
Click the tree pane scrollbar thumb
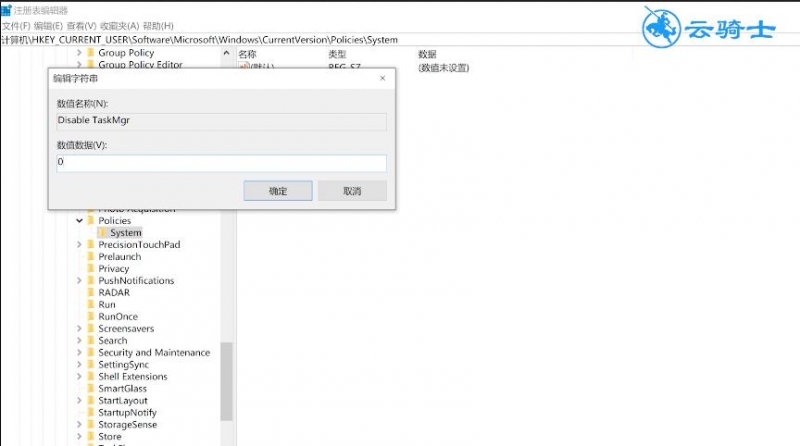pos(227,381)
